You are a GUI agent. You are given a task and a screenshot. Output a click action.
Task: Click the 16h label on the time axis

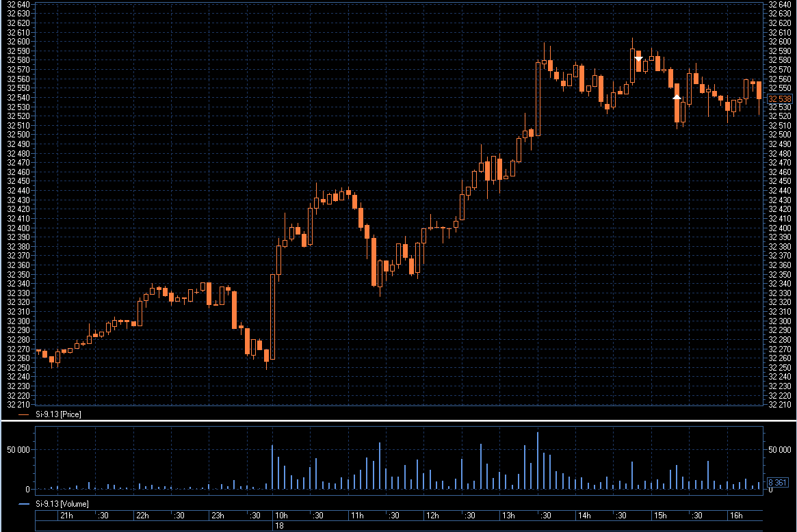(736, 515)
